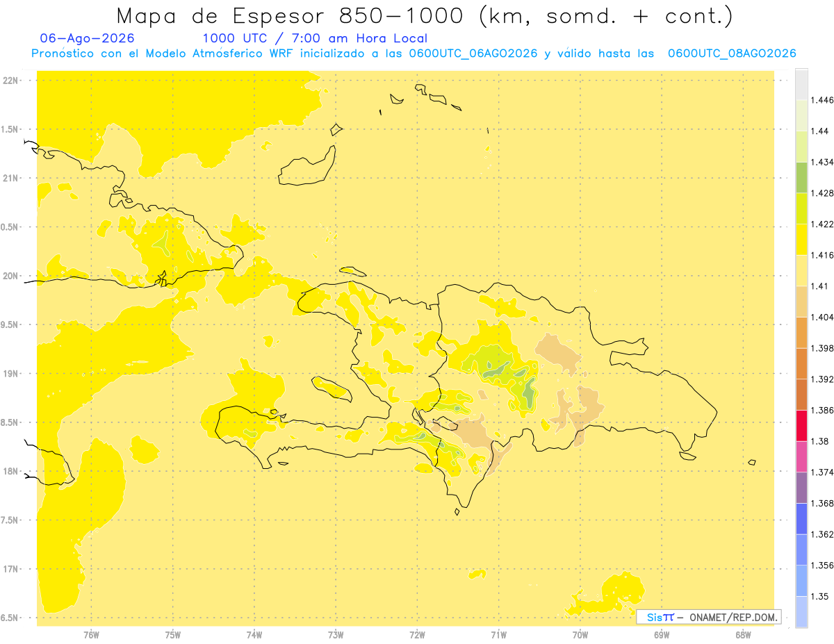Screen dimensions: 834x644
Task: Select the date label "06-Ago-2026"
Action: coord(88,38)
